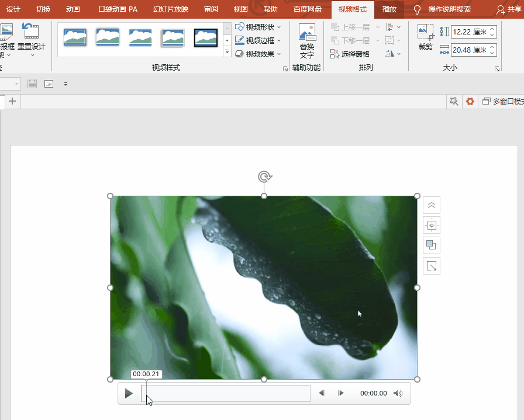Click the text box icon in quick toolbar
The width and height of the screenshot is (524, 420).
click(x=49, y=84)
